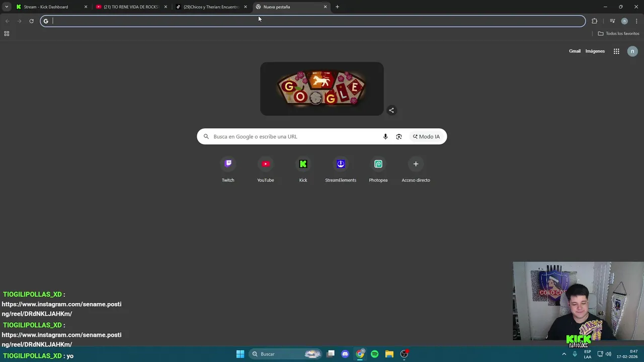Open the volume icon in system tray
Image resolution: width=644 pixels, height=362 pixels.
click(608, 354)
